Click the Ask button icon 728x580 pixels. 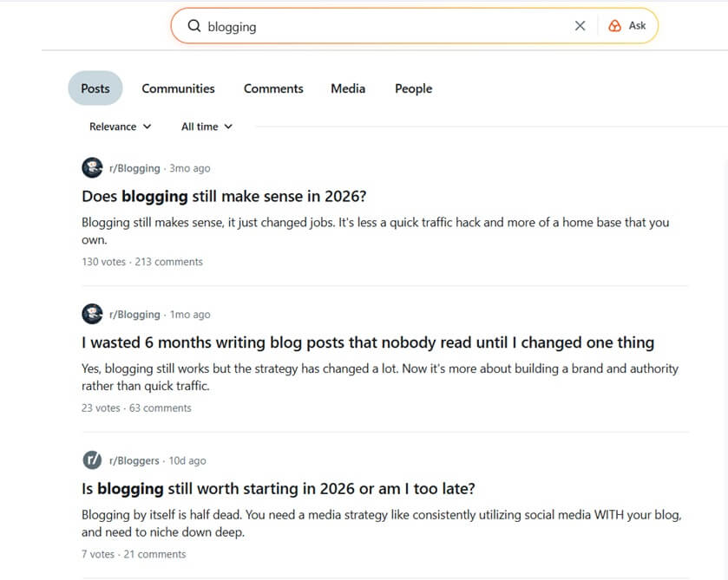click(x=614, y=26)
